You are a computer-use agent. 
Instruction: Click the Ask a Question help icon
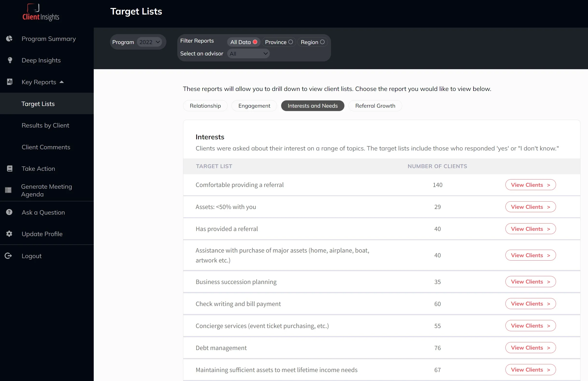9,212
